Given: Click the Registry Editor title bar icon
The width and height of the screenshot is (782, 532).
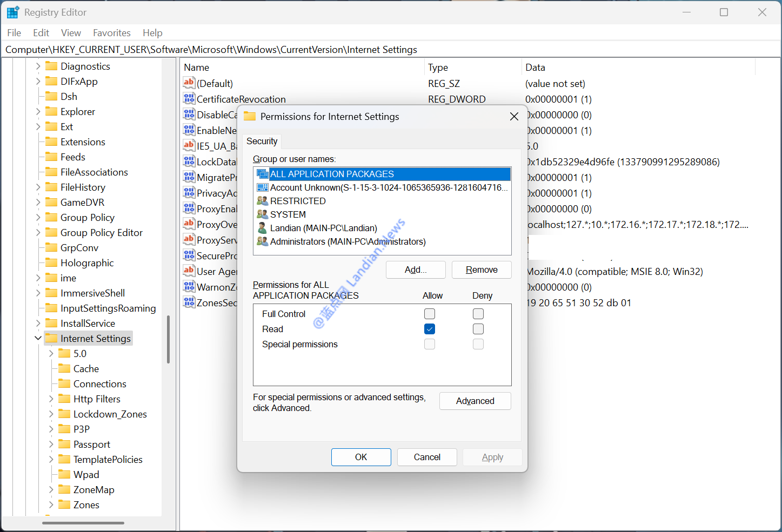Looking at the screenshot, I should [x=13, y=12].
